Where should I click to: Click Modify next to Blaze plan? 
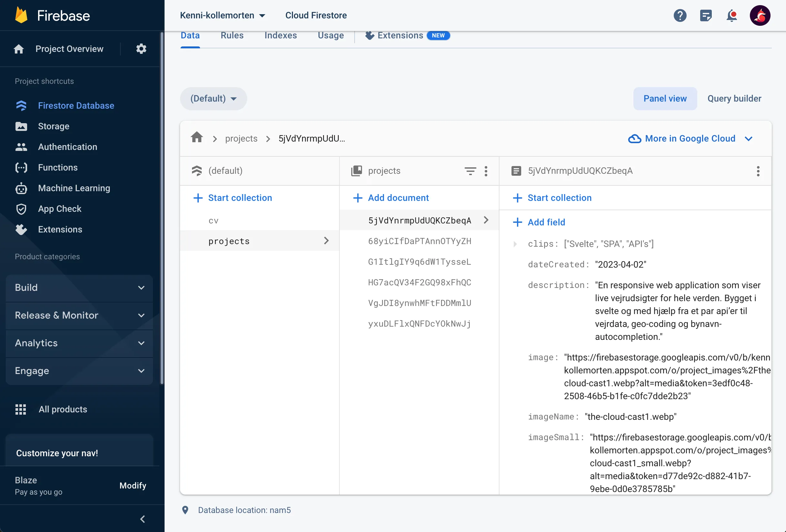pyautogui.click(x=133, y=486)
